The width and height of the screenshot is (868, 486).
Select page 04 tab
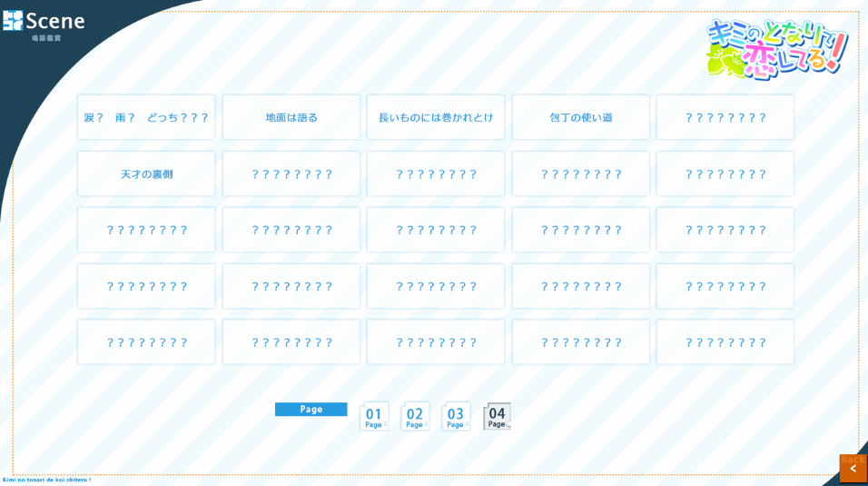coord(497,417)
